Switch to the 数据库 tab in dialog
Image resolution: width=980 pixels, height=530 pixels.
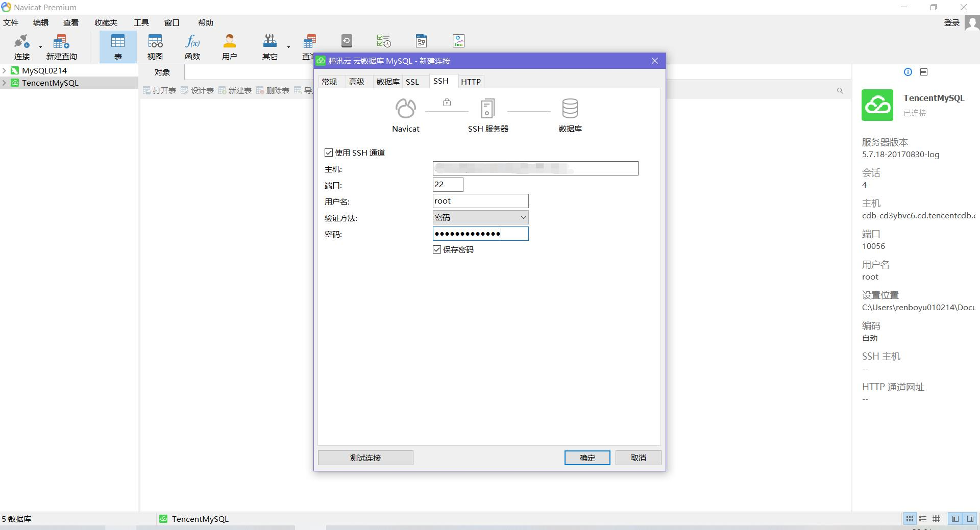pyautogui.click(x=388, y=82)
